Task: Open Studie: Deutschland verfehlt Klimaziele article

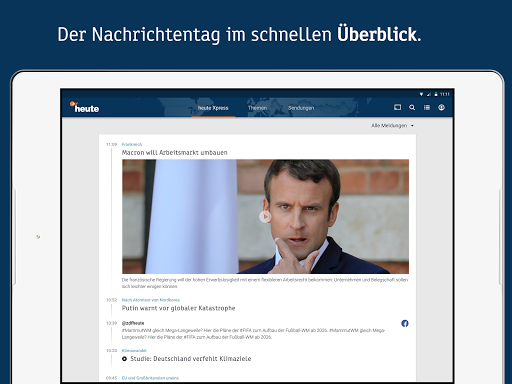Action: tap(191, 359)
